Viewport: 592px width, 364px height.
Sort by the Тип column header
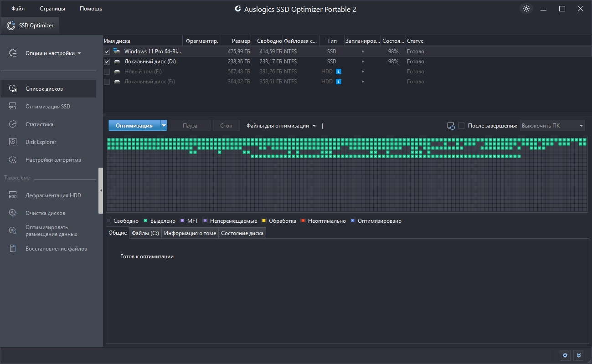point(332,41)
